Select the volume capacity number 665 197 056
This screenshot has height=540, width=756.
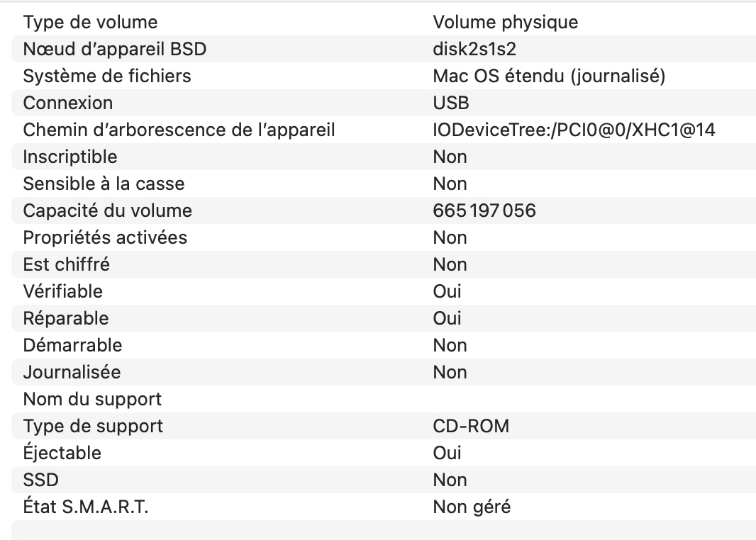click(484, 210)
